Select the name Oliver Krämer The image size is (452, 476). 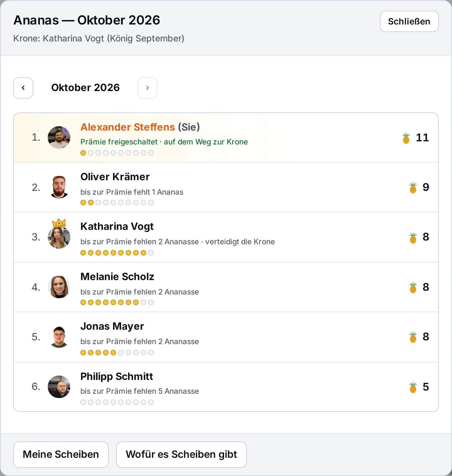point(115,177)
